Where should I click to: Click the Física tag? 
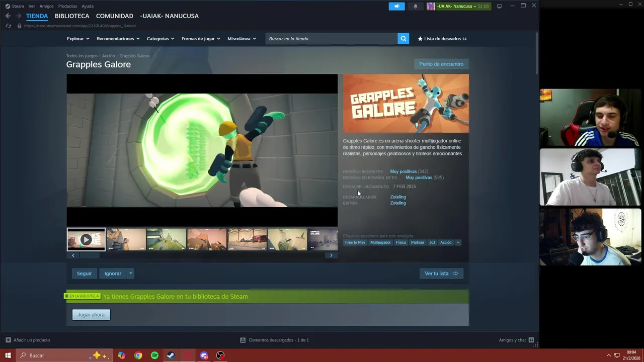(401, 242)
